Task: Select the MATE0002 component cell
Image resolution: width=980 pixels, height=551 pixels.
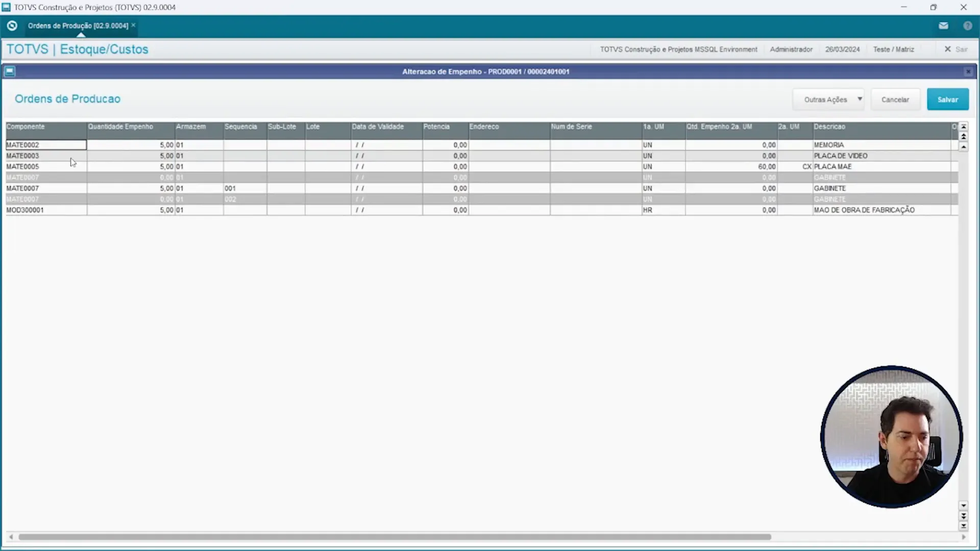Action: (x=45, y=145)
